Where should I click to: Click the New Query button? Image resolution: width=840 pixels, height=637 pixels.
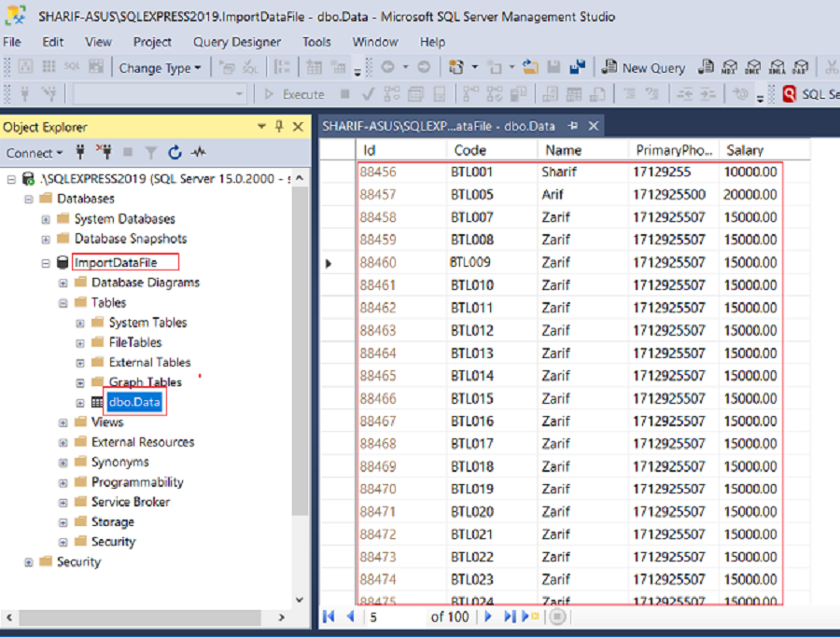pyautogui.click(x=644, y=67)
